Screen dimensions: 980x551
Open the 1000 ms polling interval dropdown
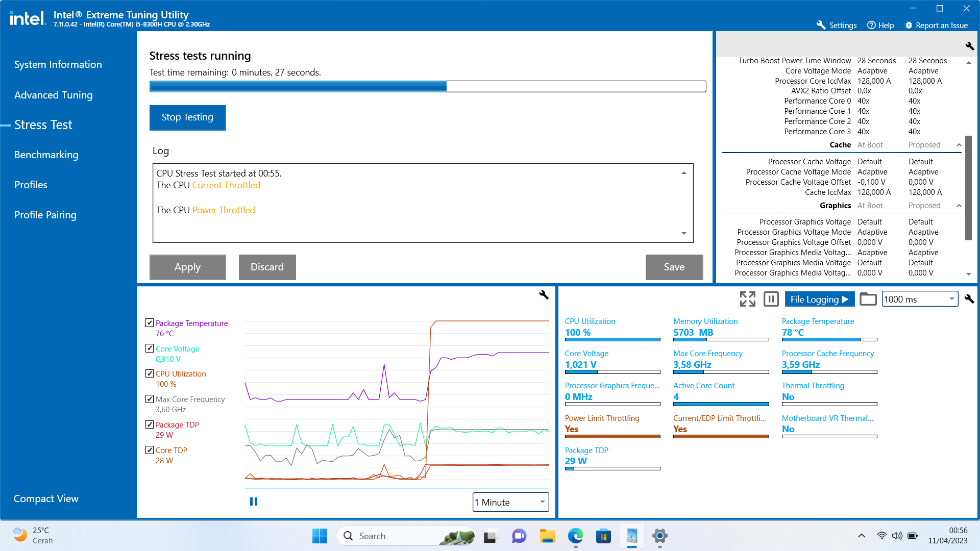[x=920, y=299]
